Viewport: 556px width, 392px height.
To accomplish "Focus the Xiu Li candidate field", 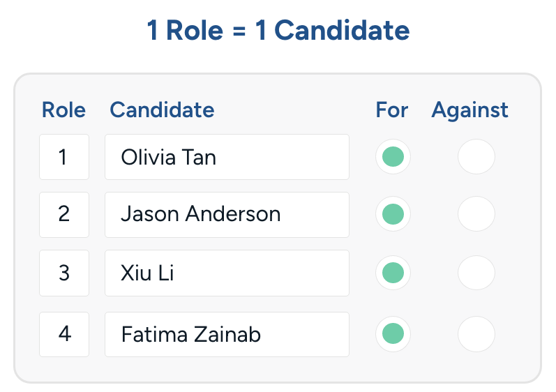I will point(227,272).
